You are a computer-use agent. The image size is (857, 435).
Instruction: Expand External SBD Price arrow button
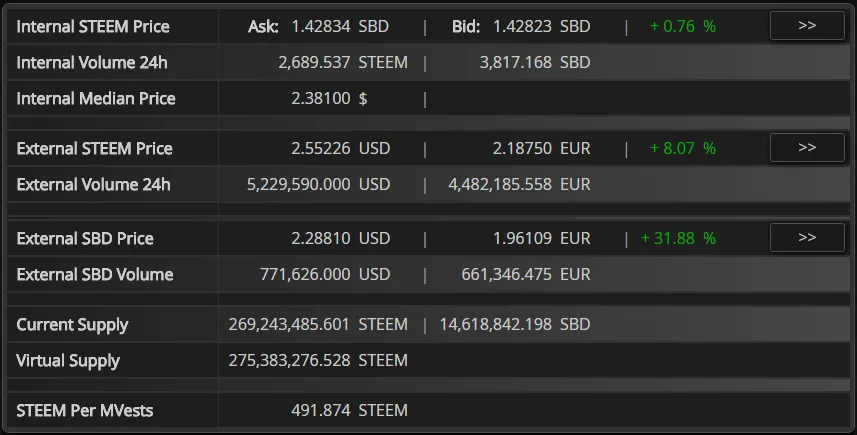coord(807,238)
